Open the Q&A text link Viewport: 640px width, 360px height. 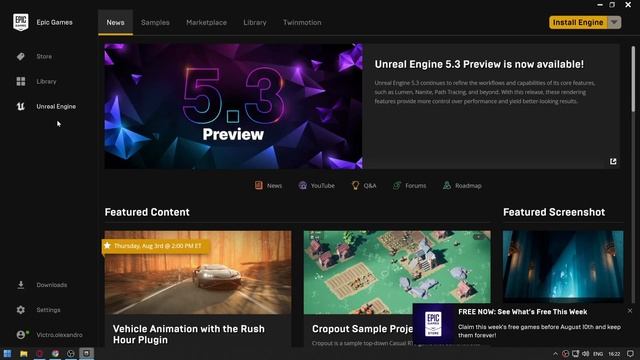click(x=370, y=186)
